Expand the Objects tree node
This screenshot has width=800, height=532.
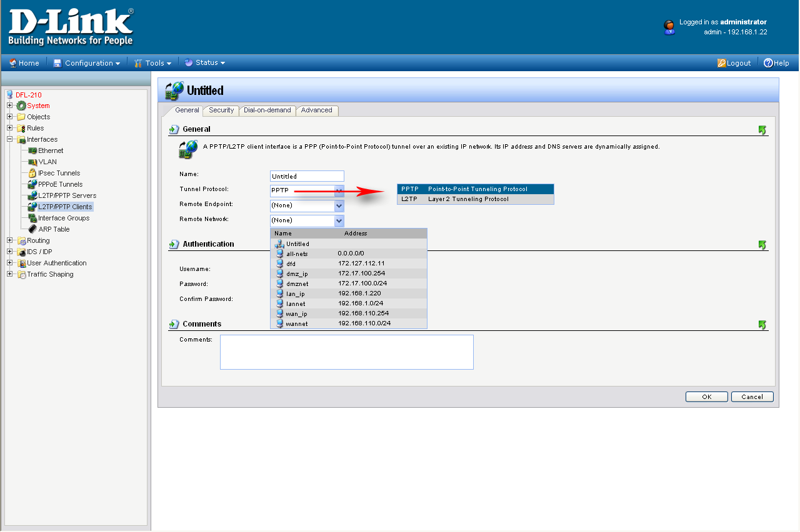(10, 117)
